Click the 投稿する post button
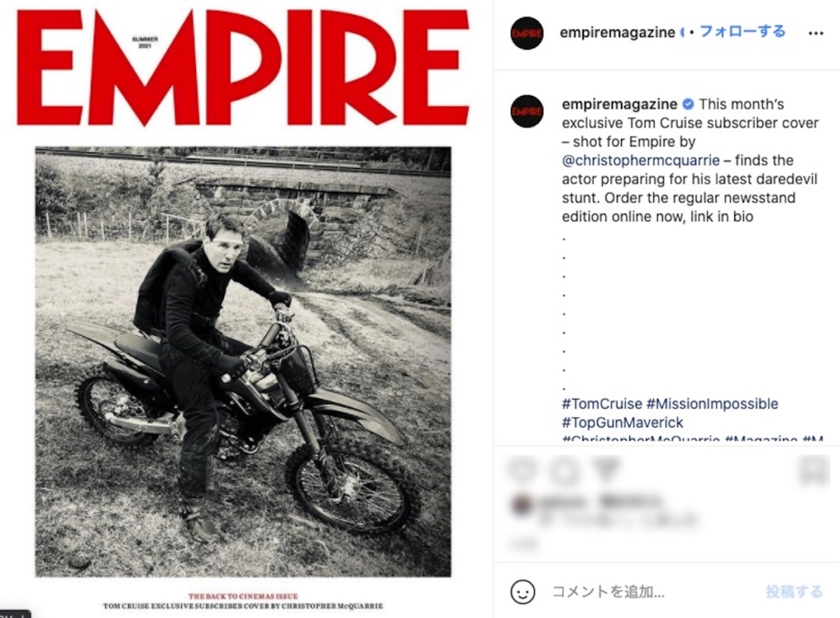Viewport: 840px width, 618px height. 794,592
